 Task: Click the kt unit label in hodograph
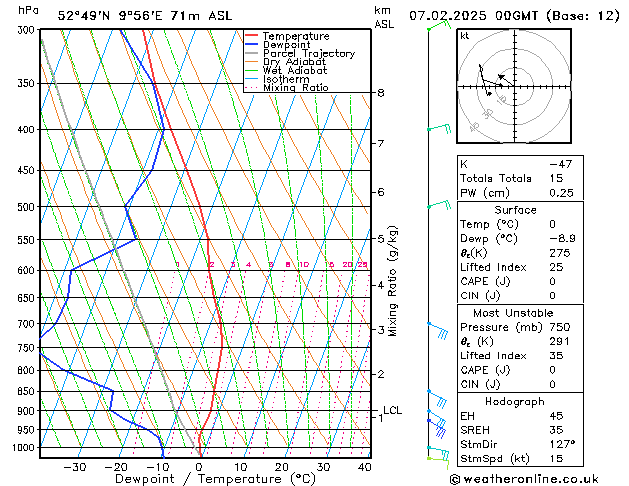point(465,36)
